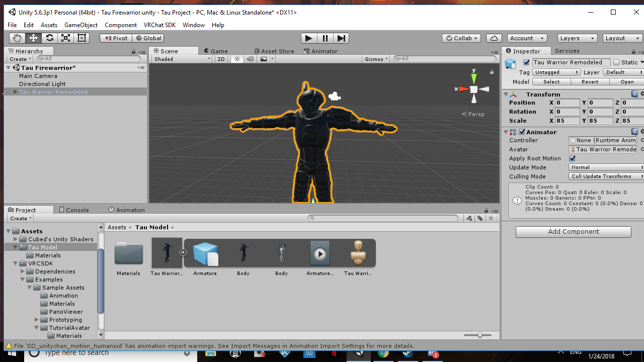Toggle scene lighting sun icon
Screen dimensions: 644x362
point(237,59)
